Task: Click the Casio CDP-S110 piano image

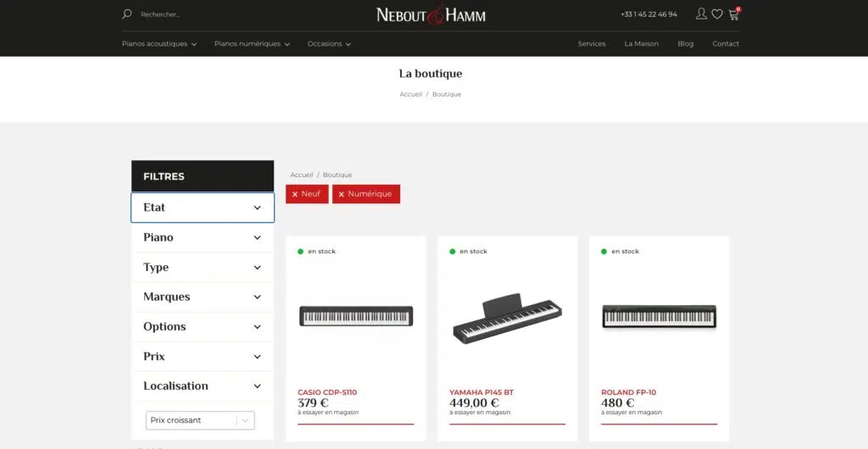Action: click(356, 316)
